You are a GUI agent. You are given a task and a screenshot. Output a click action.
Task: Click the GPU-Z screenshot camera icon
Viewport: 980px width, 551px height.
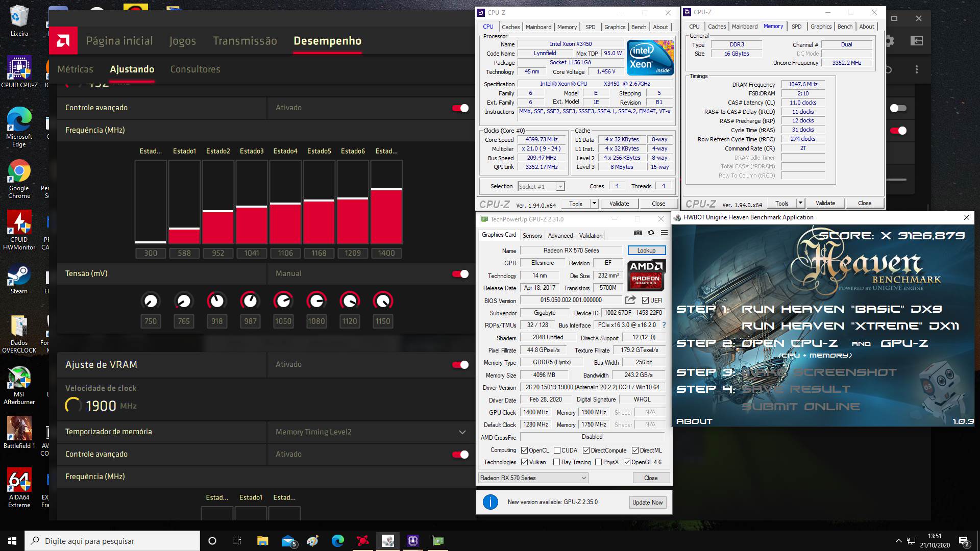pyautogui.click(x=638, y=233)
